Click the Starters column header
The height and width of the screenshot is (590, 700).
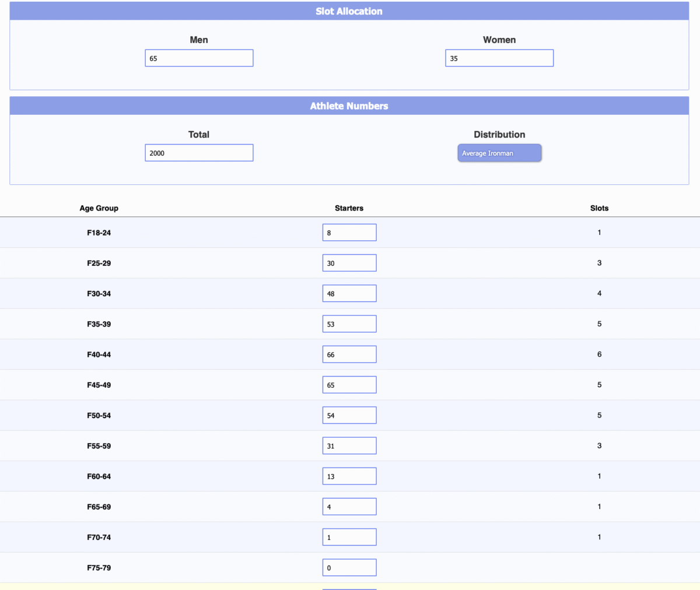[x=349, y=208]
